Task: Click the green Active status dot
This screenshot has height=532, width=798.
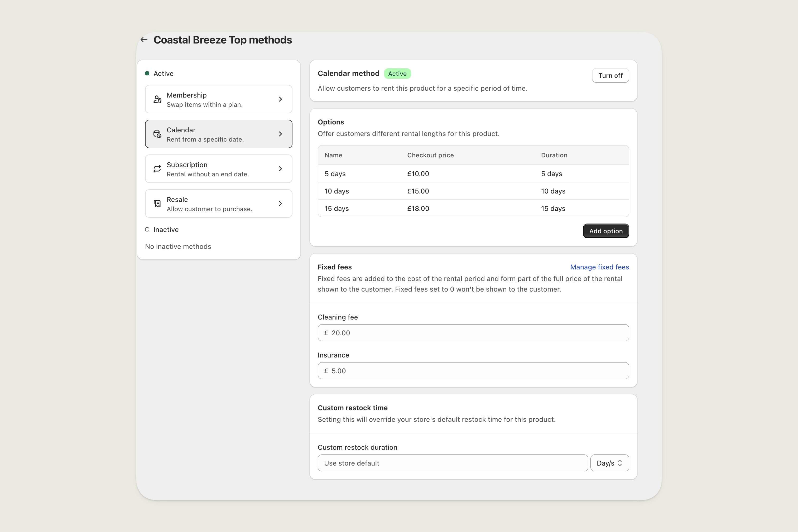Action: pyautogui.click(x=147, y=73)
